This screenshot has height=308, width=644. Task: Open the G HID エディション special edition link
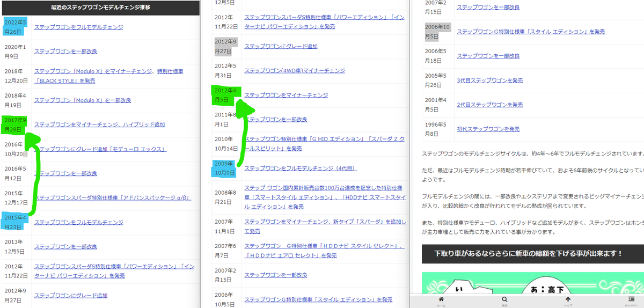324,144
